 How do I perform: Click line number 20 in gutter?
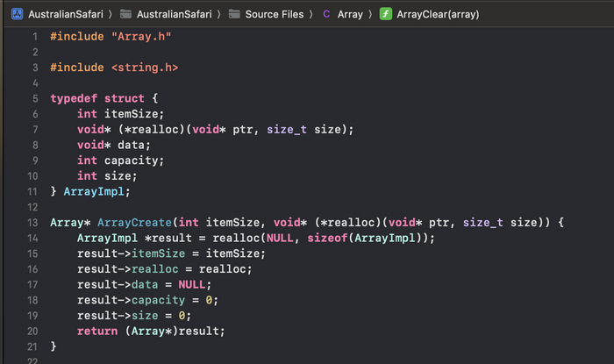pos(32,331)
